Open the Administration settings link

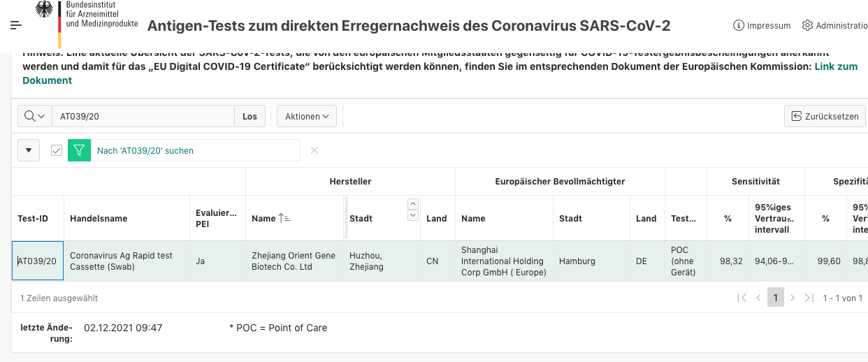[834, 25]
